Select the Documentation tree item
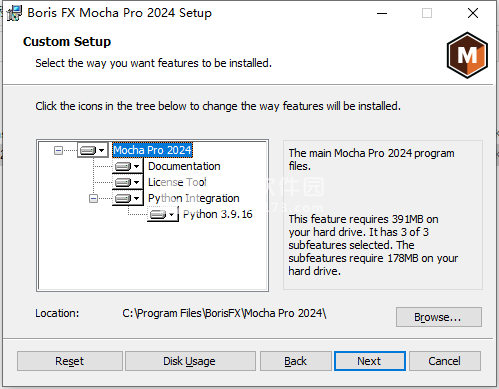The height and width of the screenshot is (389, 499). [x=184, y=166]
